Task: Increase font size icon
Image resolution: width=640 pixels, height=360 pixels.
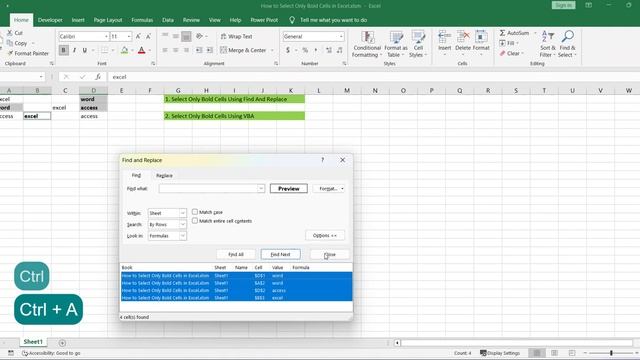Action: click(x=138, y=36)
